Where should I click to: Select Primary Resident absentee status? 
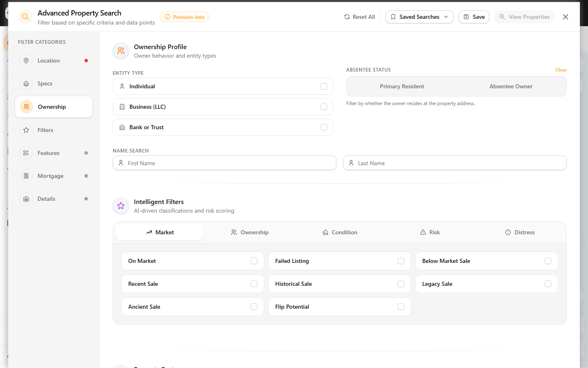point(402,86)
